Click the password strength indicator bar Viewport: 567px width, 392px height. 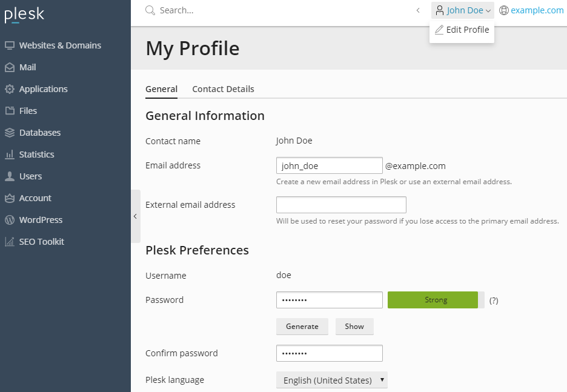pos(436,300)
